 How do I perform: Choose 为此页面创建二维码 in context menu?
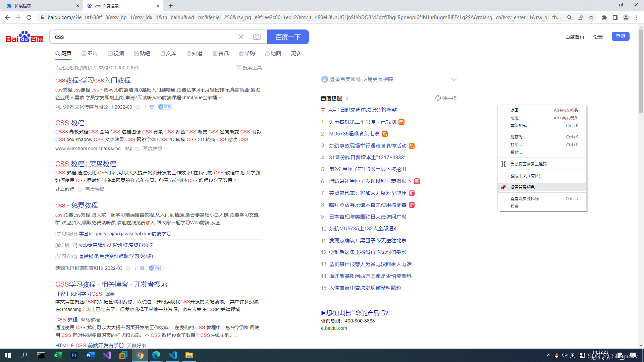point(542,164)
